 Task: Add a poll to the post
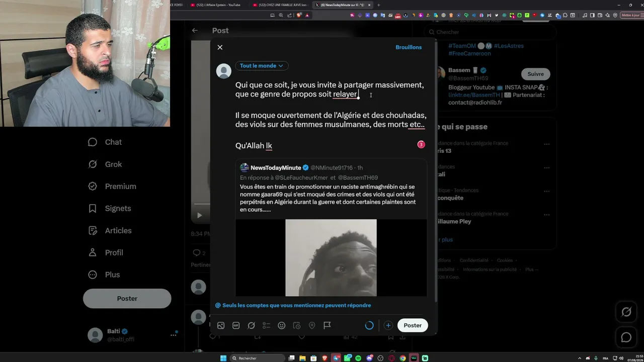[x=267, y=325]
